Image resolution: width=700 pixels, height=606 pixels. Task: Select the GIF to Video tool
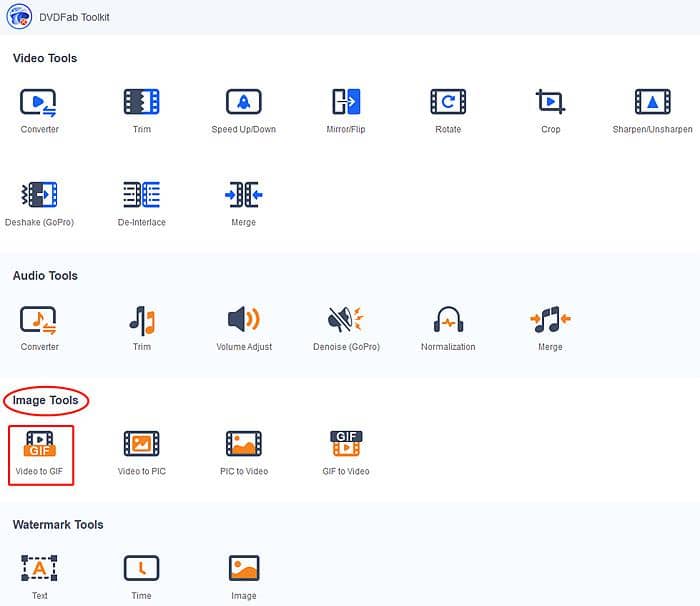[346, 453]
